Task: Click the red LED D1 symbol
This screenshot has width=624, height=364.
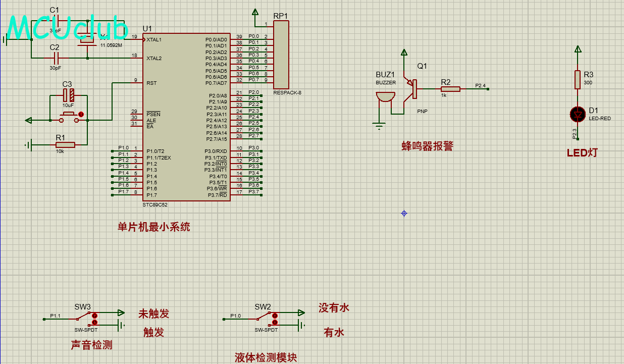Action: click(578, 114)
